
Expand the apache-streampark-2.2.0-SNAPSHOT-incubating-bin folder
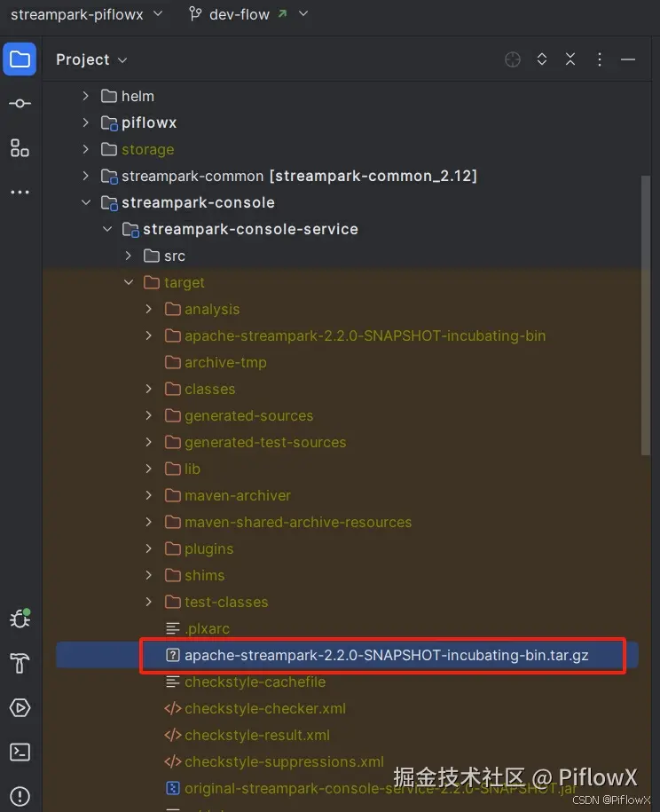coord(149,335)
